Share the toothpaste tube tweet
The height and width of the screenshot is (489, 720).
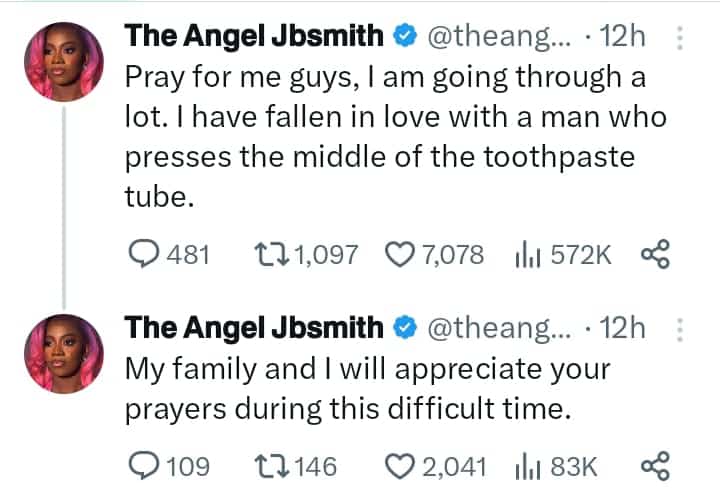pos(654,256)
